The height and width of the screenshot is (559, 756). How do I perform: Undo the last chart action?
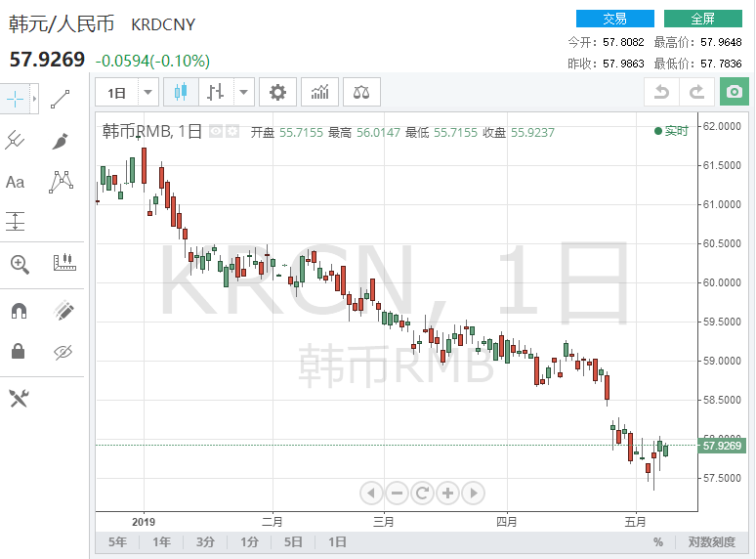[x=661, y=92]
